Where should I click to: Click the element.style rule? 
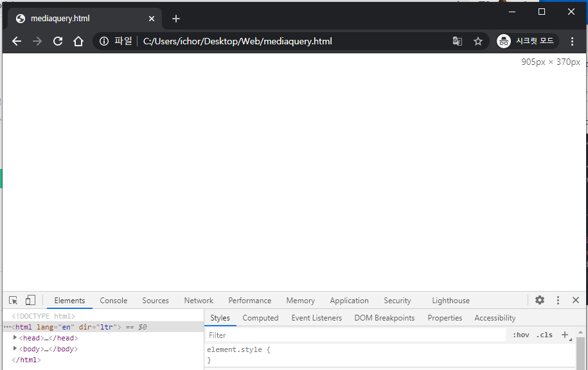pos(238,349)
